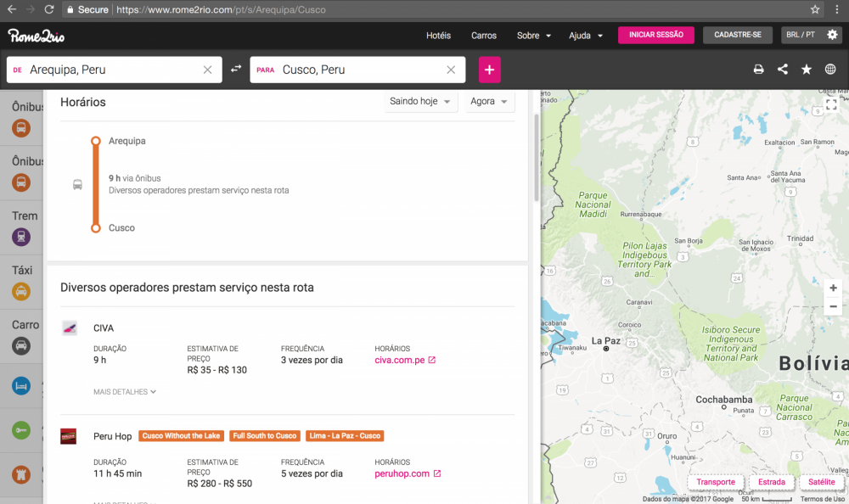Switch map to Estrada view
This screenshot has width=849, height=504.
click(x=771, y=482)
